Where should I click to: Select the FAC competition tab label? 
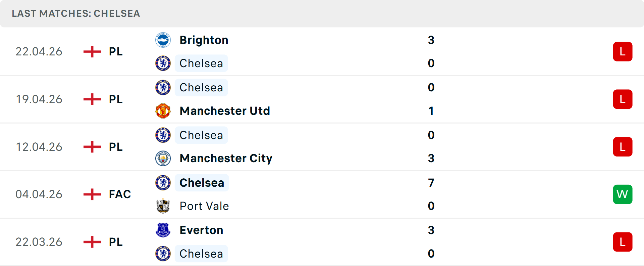pyautogui.click(x=119, y=194)
